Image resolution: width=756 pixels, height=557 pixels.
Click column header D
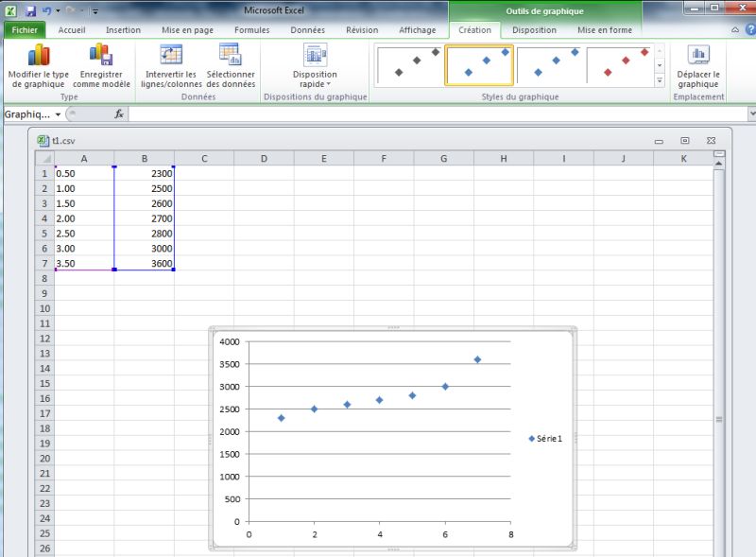[264, 158]
